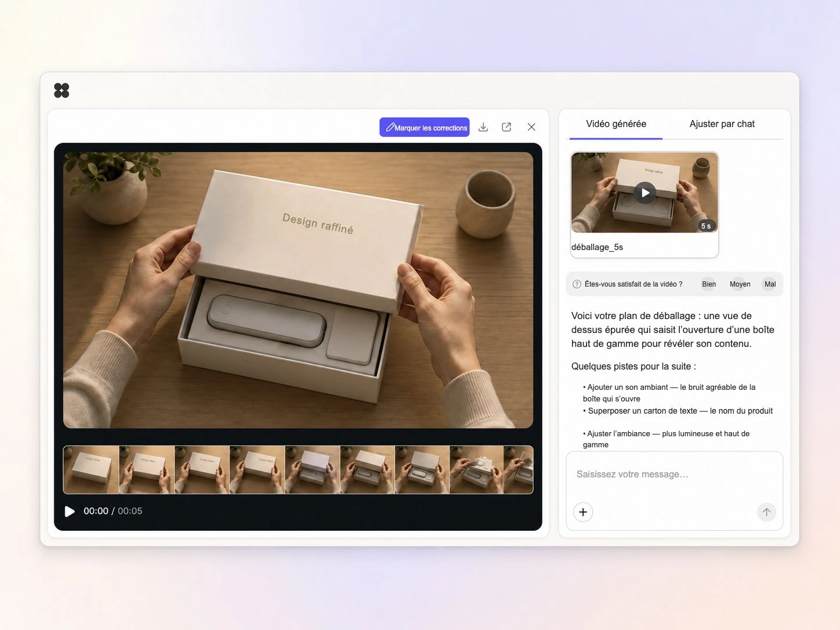Play the déballage_5s thumbnail video

(645, 193)
